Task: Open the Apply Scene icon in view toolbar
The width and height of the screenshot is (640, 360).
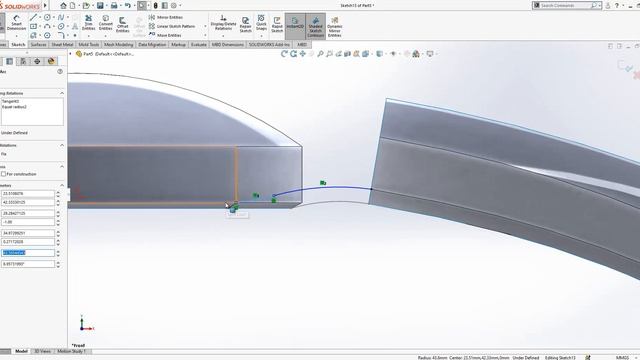Action: [416, 53]
